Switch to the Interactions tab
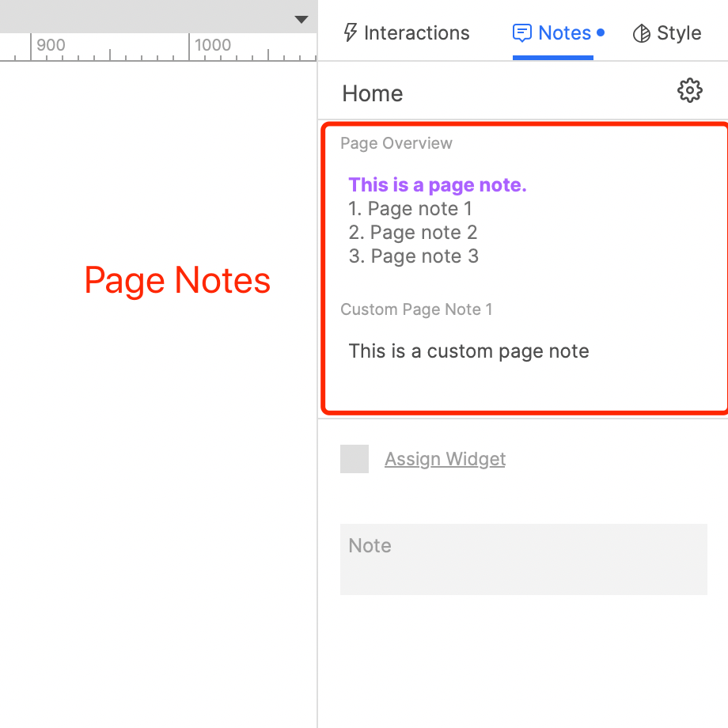728x728 pixels. [x=406, y=32]
